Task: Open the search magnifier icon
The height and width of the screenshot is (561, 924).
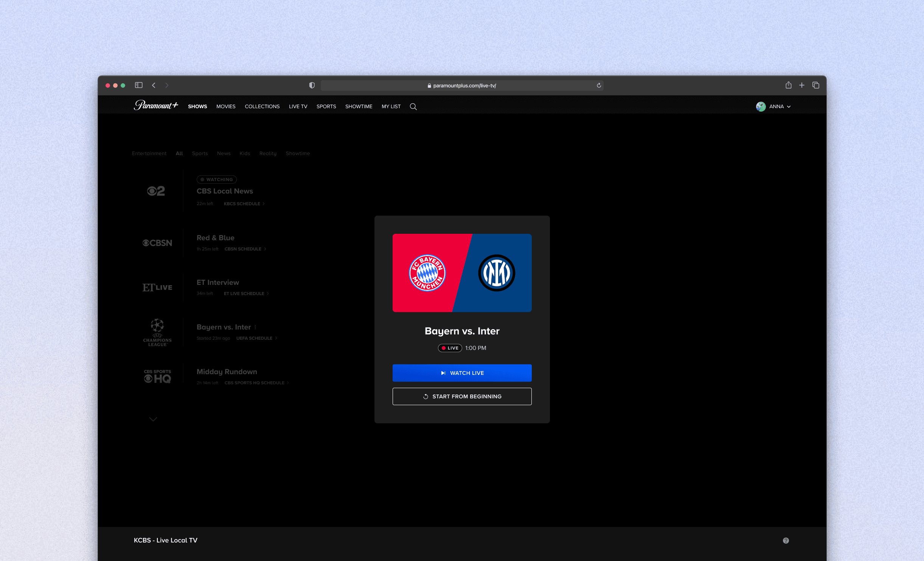Action: (x=413, y=107)
